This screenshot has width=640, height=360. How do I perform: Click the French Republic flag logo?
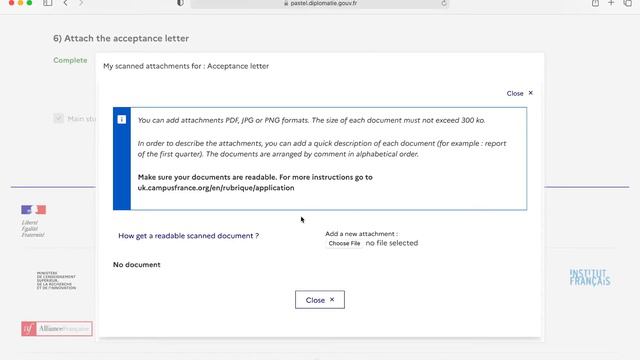point(33,209)
